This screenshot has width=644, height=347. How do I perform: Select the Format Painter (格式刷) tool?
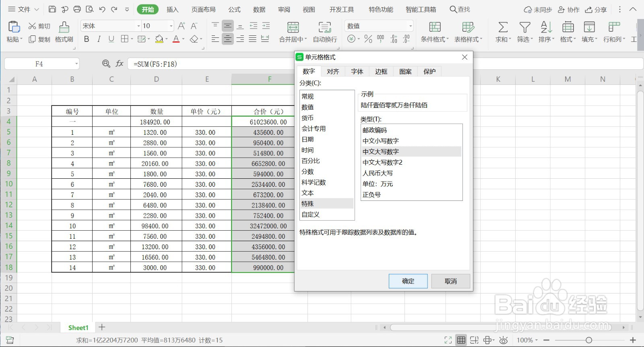64,27
